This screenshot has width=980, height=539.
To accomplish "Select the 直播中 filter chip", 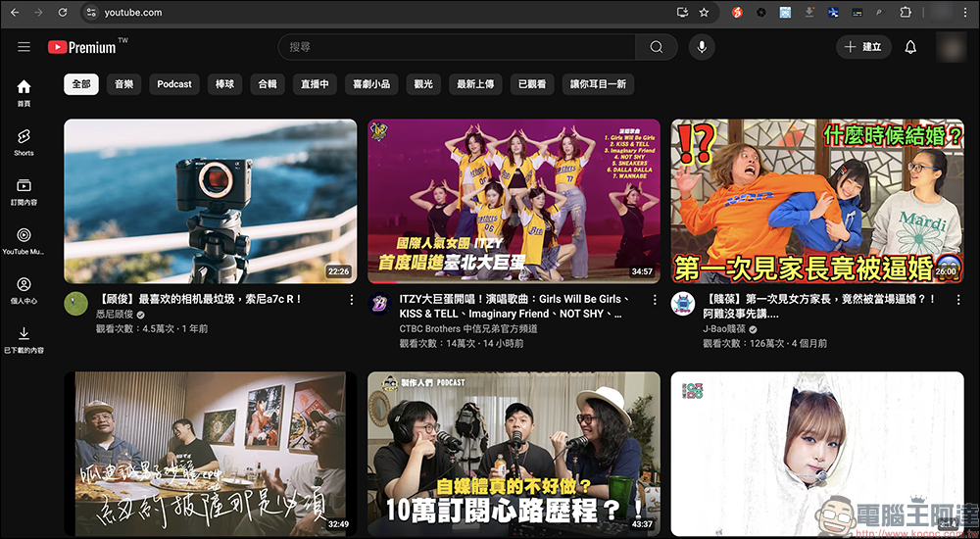I will [x=315, y=84].
